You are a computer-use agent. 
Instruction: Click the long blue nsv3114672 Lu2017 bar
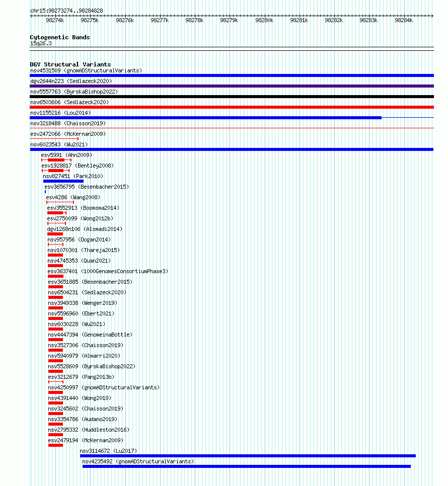tap(248, 456)
